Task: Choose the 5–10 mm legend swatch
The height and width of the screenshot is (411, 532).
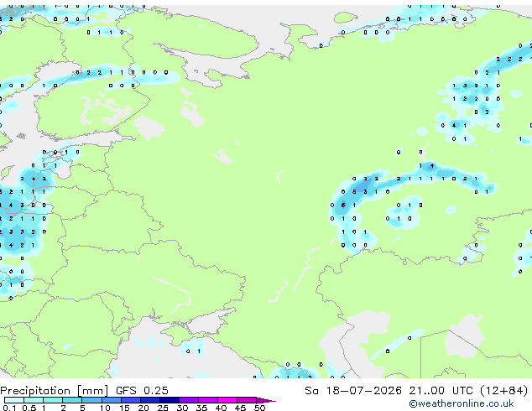Action: click(91, 400)
